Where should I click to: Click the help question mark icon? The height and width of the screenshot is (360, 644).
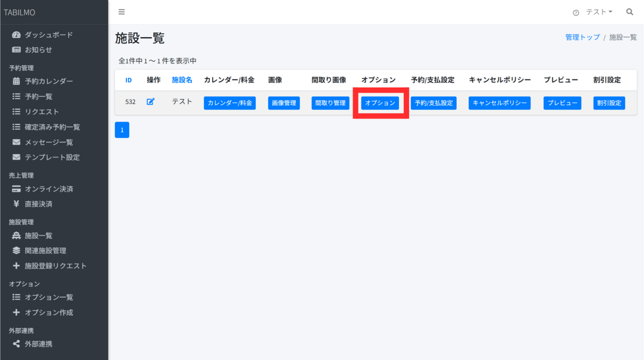576,13
